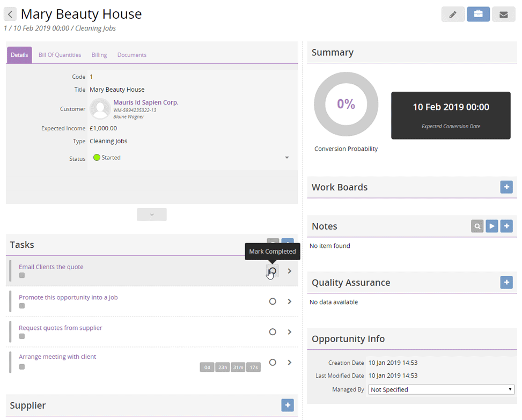Click the envelope email icon
This screenshot has width=522, height=420.
(503, 14)
